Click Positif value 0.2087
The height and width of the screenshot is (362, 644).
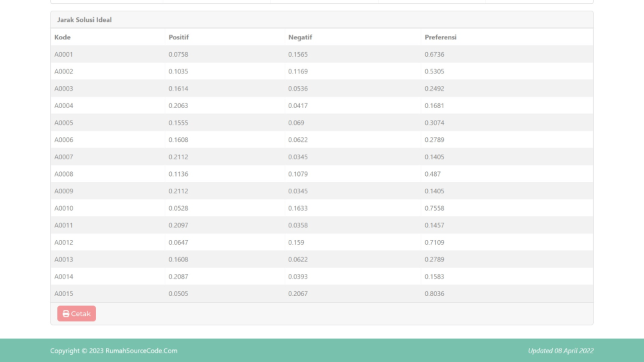(x=178, y=277)
